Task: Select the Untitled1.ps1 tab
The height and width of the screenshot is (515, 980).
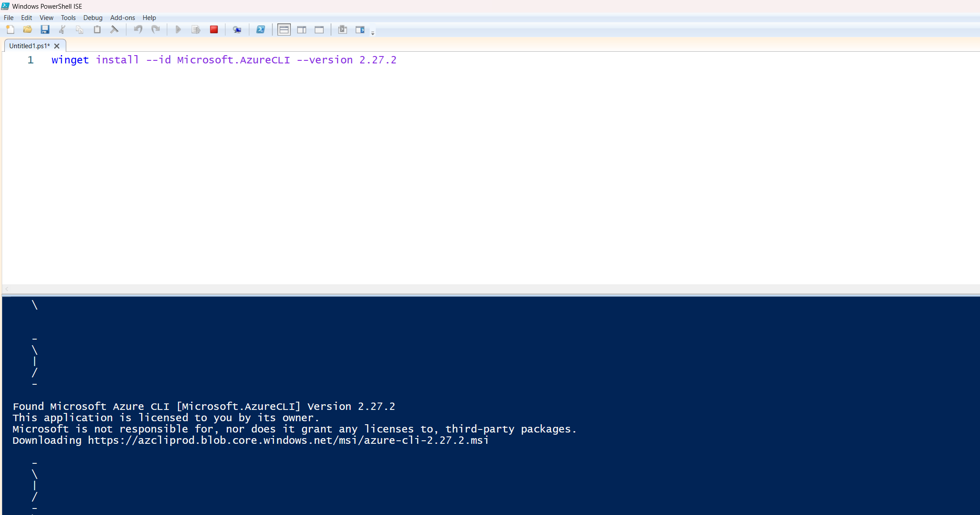Action: click(x=29, y=46)
